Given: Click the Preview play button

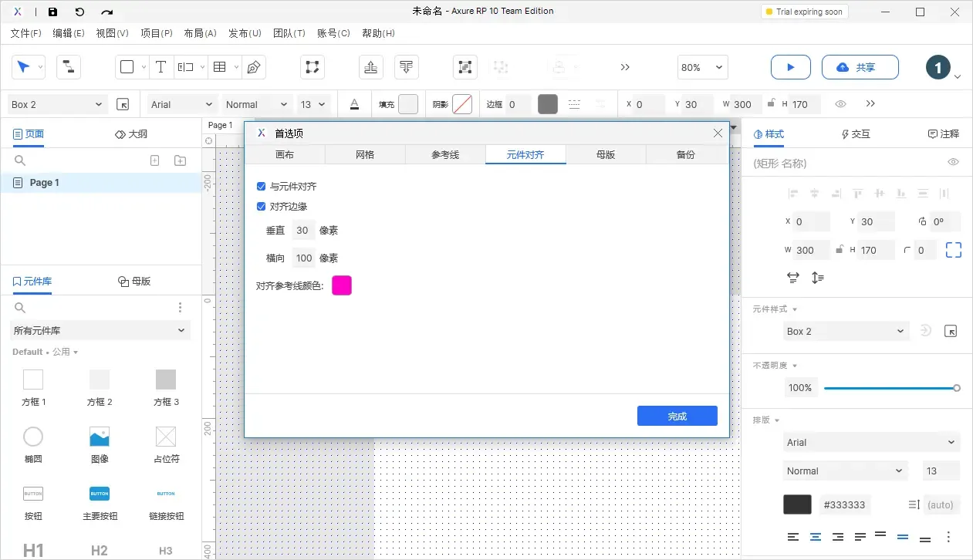Looking at the screenshot, I should (x=790, y=67).
